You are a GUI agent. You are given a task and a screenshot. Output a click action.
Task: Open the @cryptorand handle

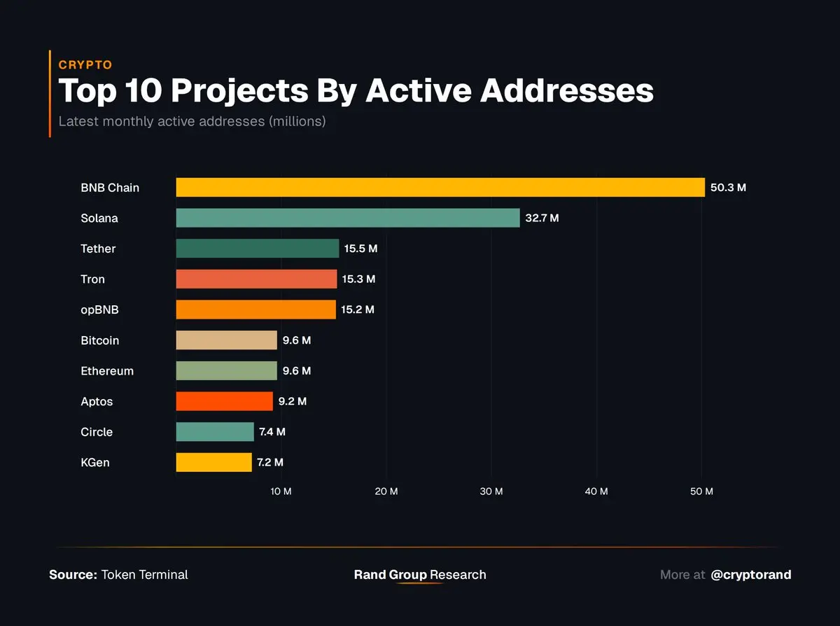(x=751, y=575)
